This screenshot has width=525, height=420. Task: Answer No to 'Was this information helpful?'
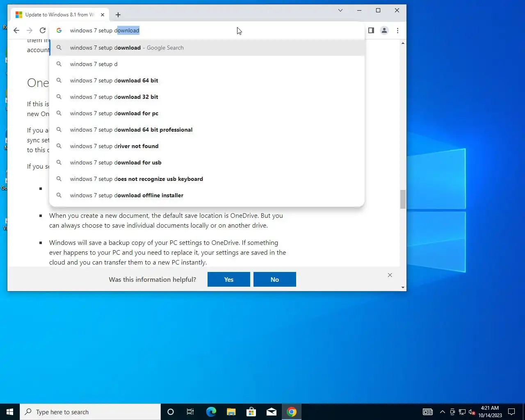coord(275,279)
